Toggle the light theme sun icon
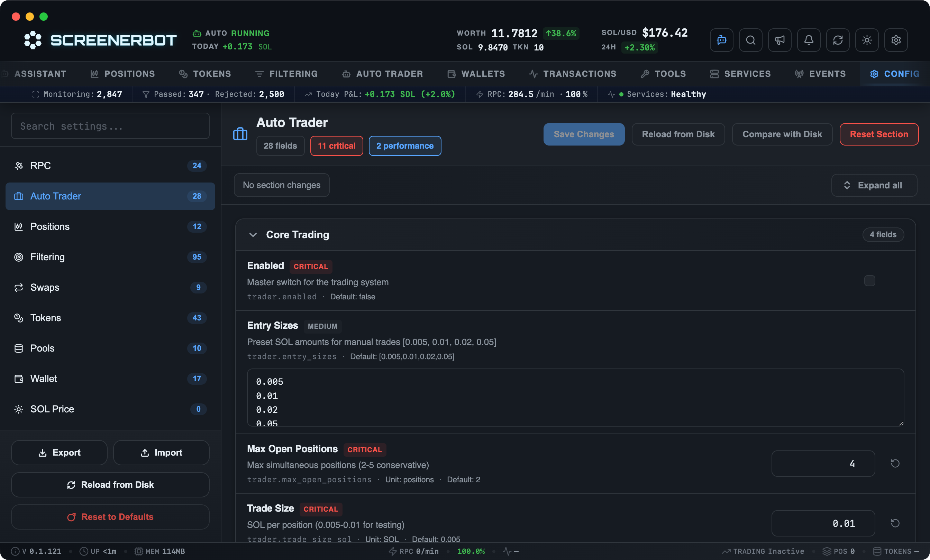 867,40
